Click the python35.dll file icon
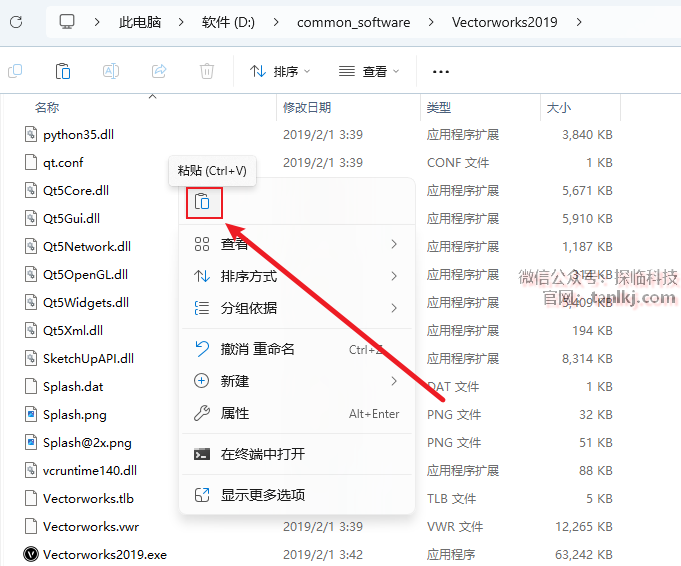Screen dimensions: 681x566 [31, 135]
